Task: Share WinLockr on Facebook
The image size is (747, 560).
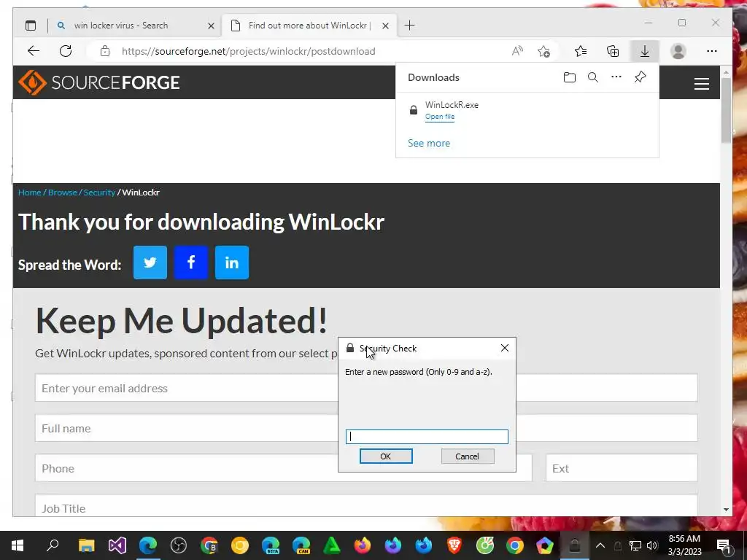Action: [191, 262]
